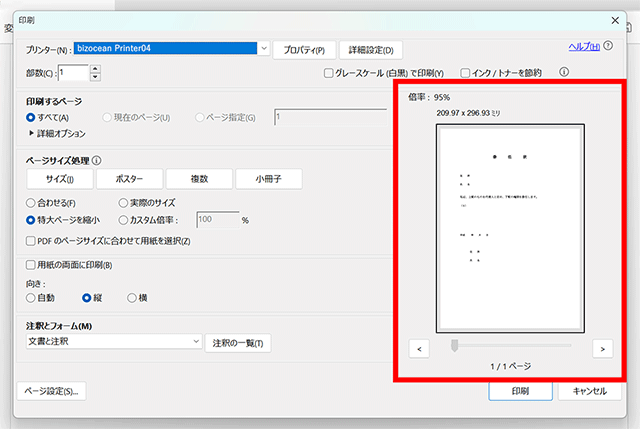The height and width of the screenshot is (429, 640).
Task: Select すべて pages radio button
Action: 31,118
